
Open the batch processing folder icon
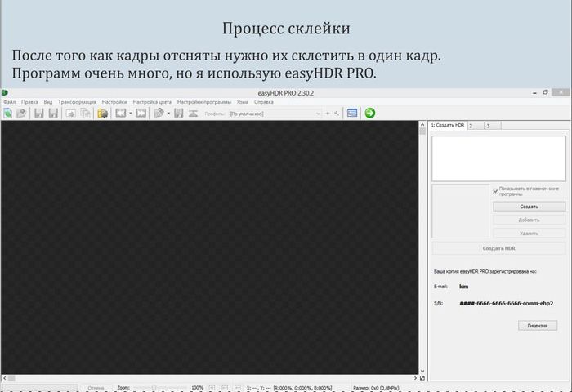103,114
